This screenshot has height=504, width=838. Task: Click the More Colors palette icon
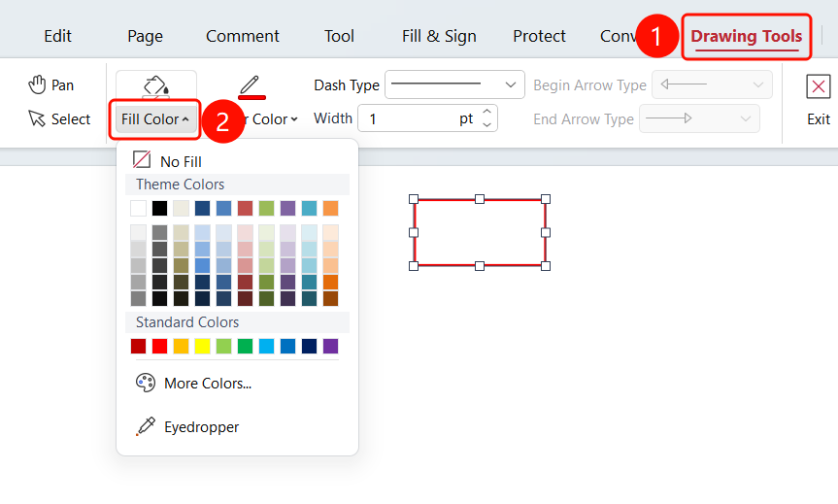pyautogui.click(x=146, y=383)
